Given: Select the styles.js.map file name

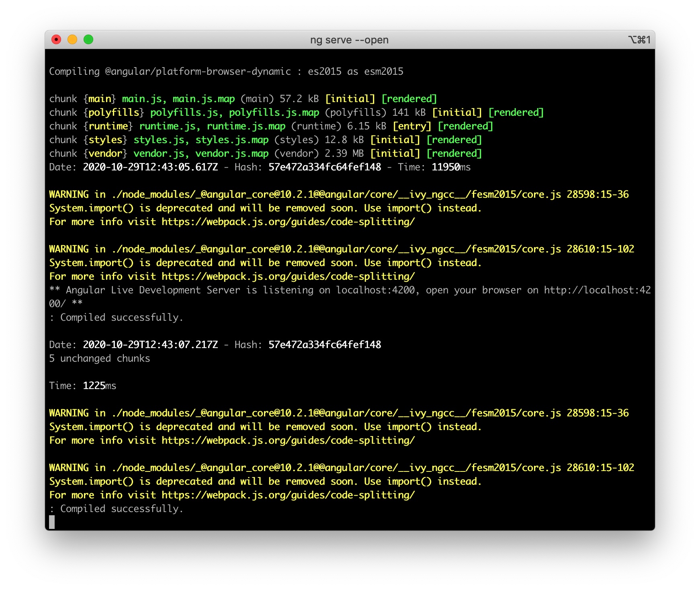Looking at the screenshot, I should pyautogui.click(x=232, y=140).
